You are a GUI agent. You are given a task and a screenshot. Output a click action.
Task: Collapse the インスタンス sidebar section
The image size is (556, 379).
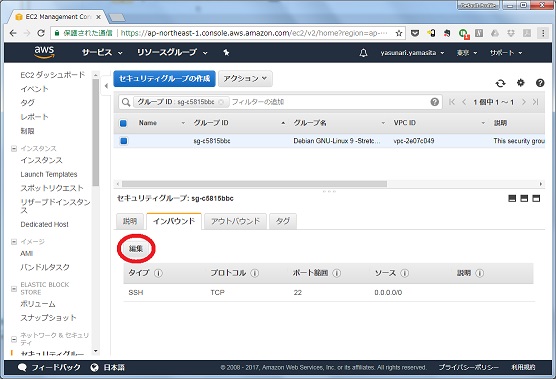[14, 149]
